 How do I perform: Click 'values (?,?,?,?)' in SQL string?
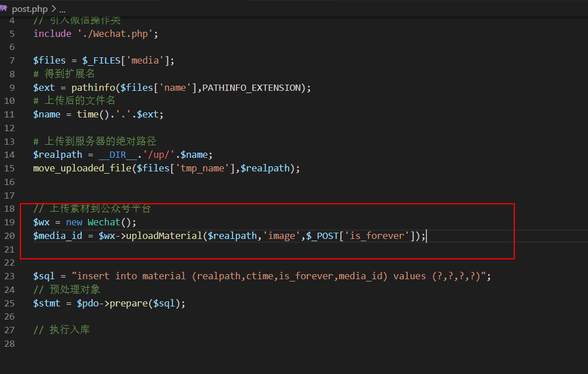(x=437, y=276)
